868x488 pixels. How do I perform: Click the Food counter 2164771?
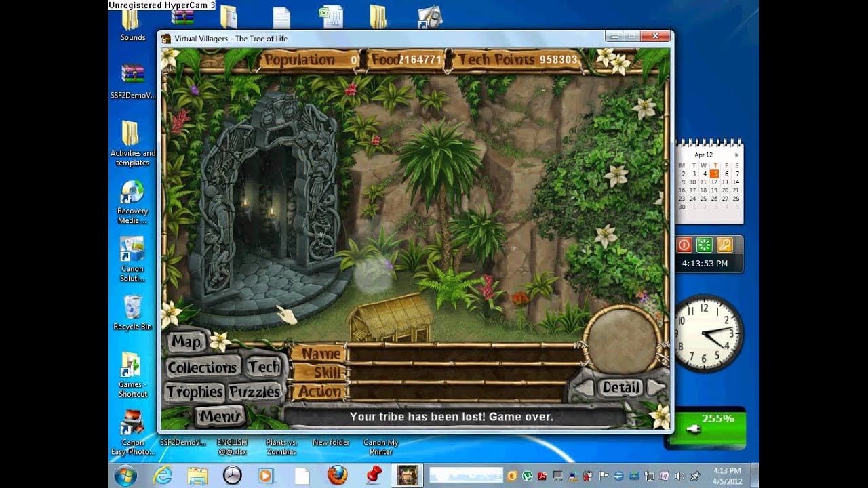(407, 60)
